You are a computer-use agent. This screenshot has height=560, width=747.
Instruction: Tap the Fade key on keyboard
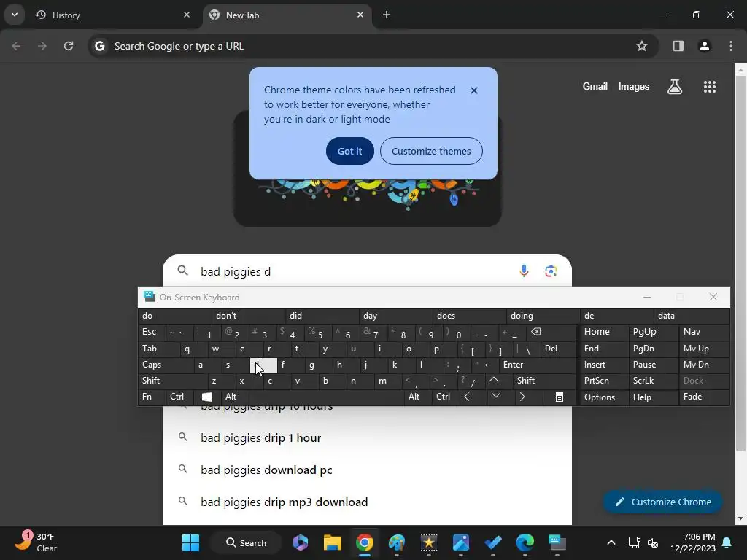click(x=704, y=397)
